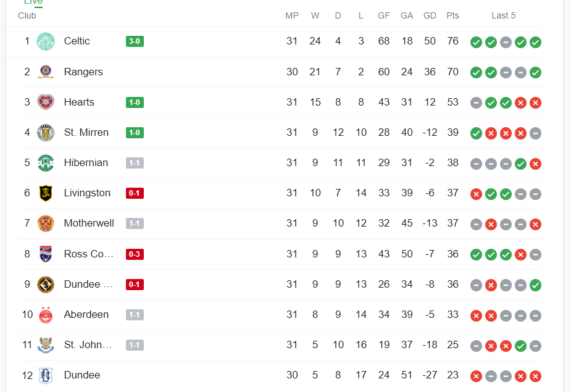The image size is (571, 392).
Task: Click the truncated St. John... team name
Action: coord(88,344)
